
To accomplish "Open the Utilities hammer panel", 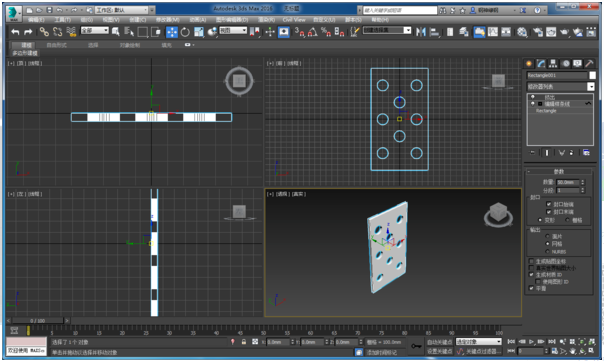I will click(589, 64).
